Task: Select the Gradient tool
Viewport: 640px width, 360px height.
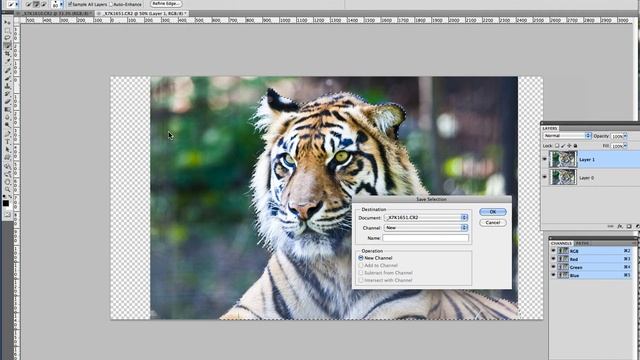Action: pos(7,109)
